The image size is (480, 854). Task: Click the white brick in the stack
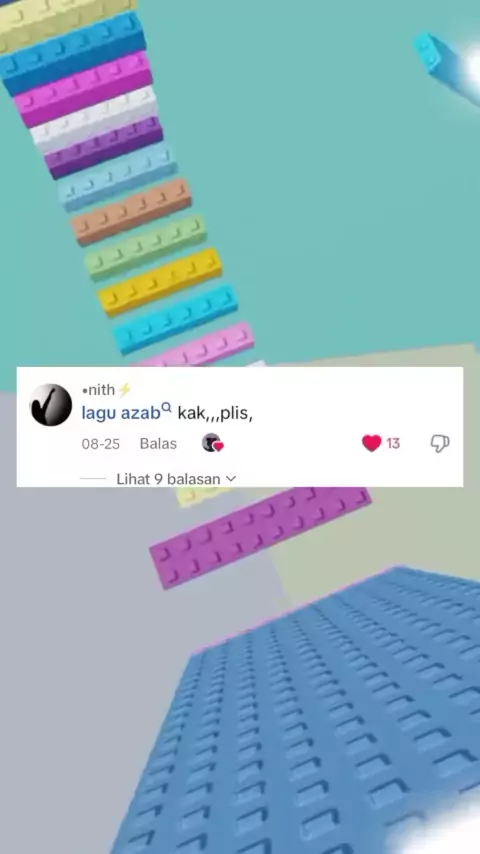[94, 120]
